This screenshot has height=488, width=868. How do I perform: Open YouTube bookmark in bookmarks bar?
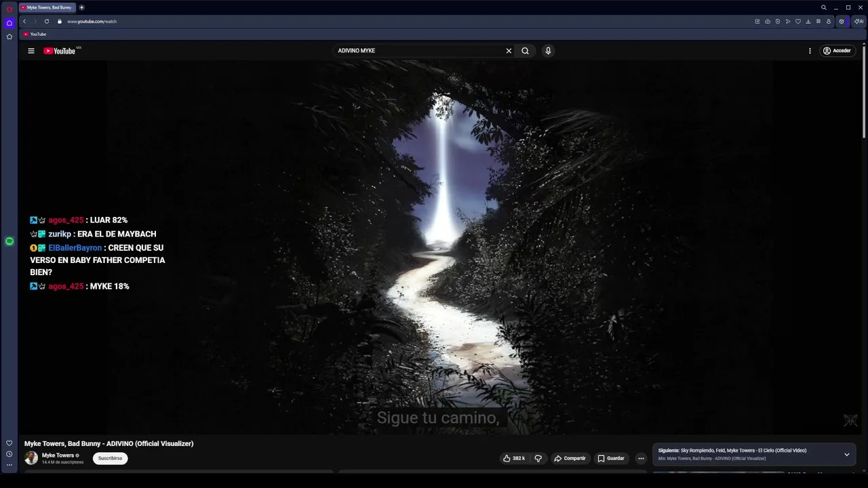[35, 34]
